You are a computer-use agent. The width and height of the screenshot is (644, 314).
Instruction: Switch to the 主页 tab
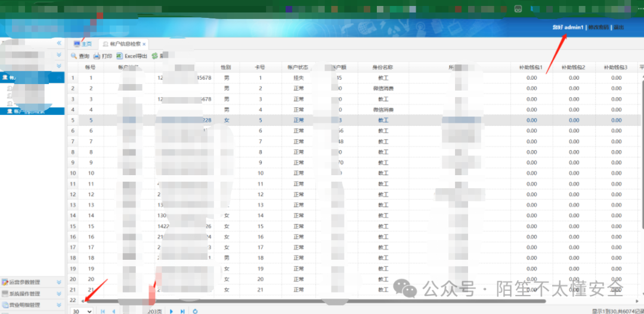(82, 44)
